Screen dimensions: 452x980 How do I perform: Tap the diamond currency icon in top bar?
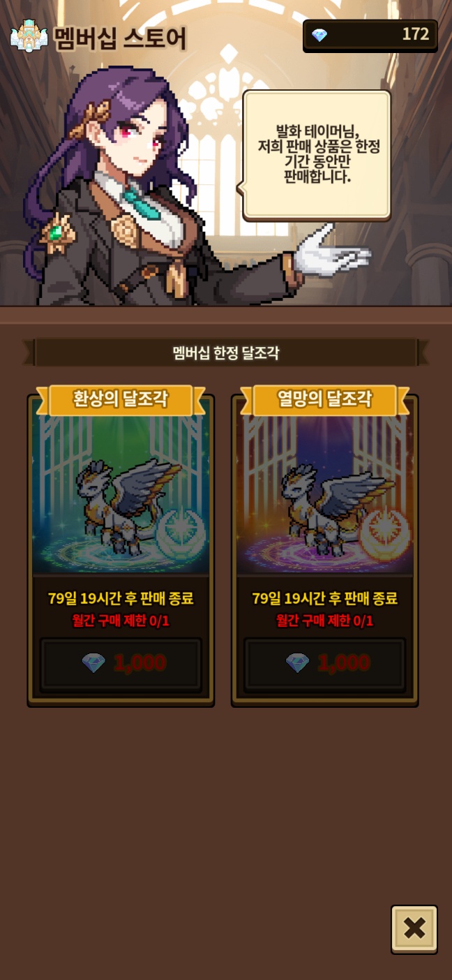[x=319, y=35]
